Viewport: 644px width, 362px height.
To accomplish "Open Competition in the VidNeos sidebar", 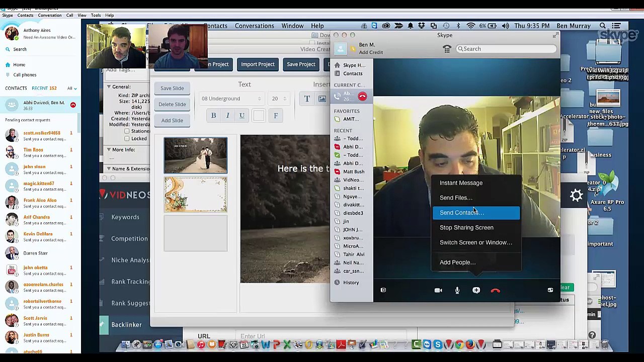I will click(x=129, y=239).
